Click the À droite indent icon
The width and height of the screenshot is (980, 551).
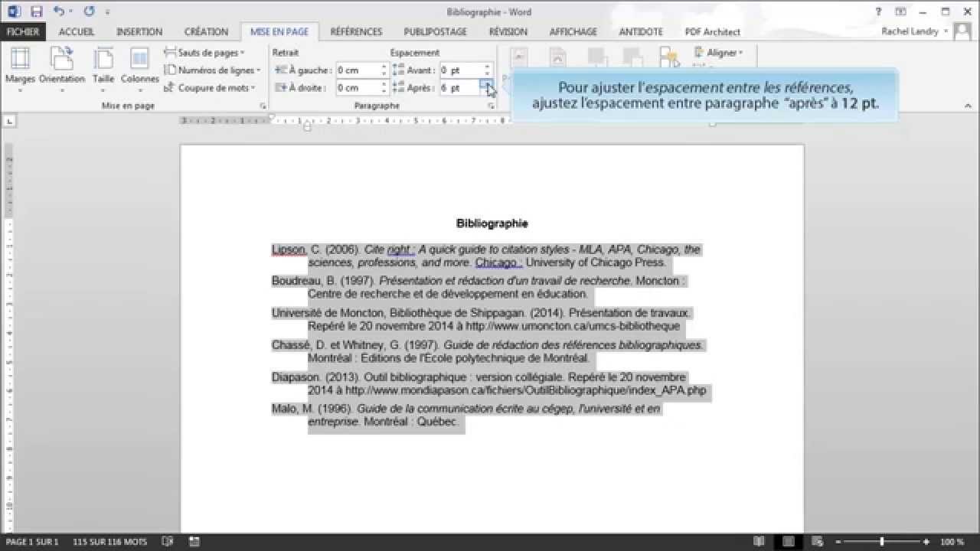pyautogui.click(x=280, y=88)
